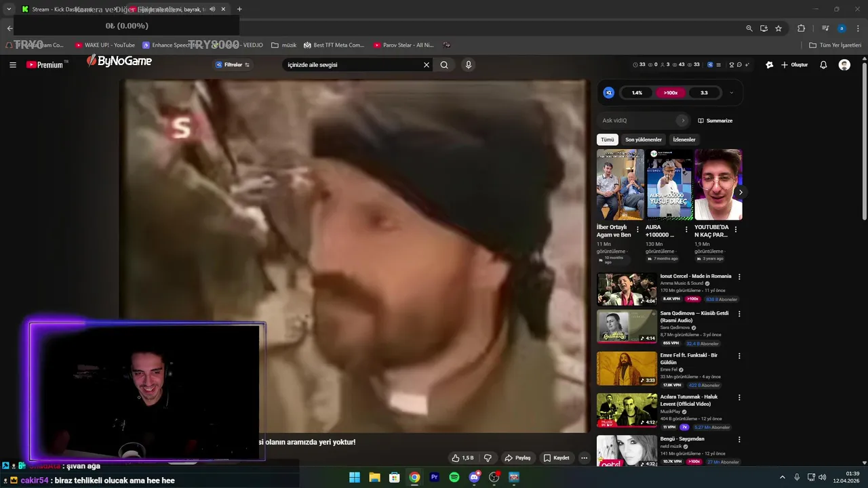The height and width of the screenshot is (488, 868).
Task: Open the YOUTUBE'DA N KAÇ PAR... short
Action: tap(718, 184)
